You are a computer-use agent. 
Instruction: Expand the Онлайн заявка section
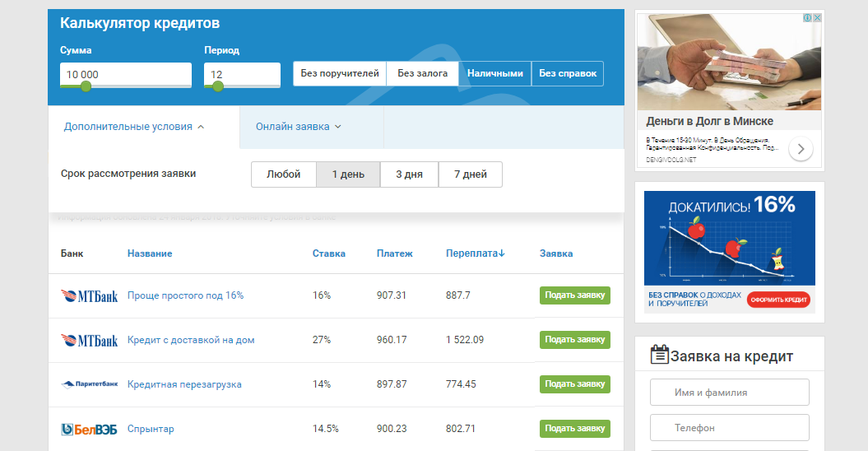pyautogui.click(x=299, y=127)
